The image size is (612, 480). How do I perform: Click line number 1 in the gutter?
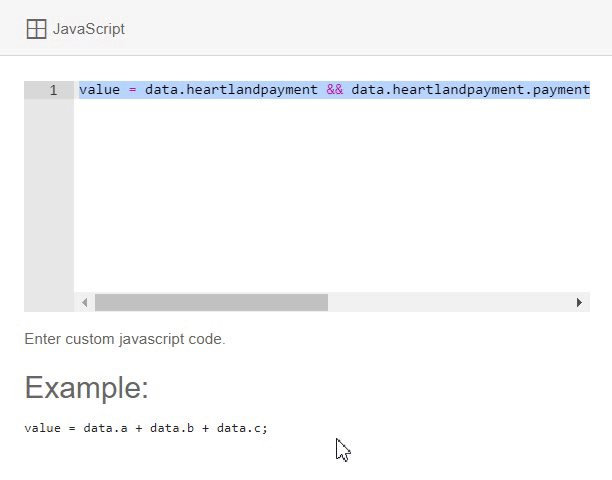(53, 91)
